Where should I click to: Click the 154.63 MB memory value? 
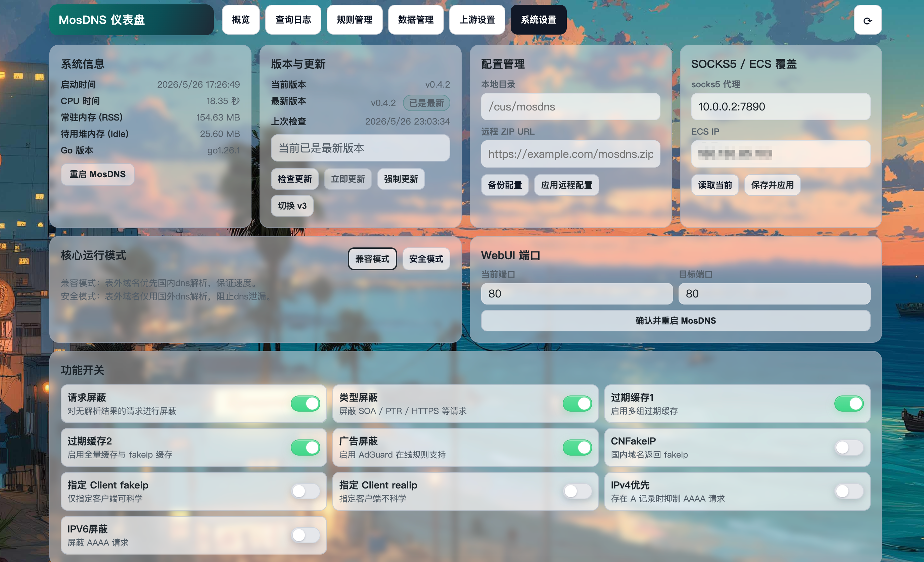(218, 118)
